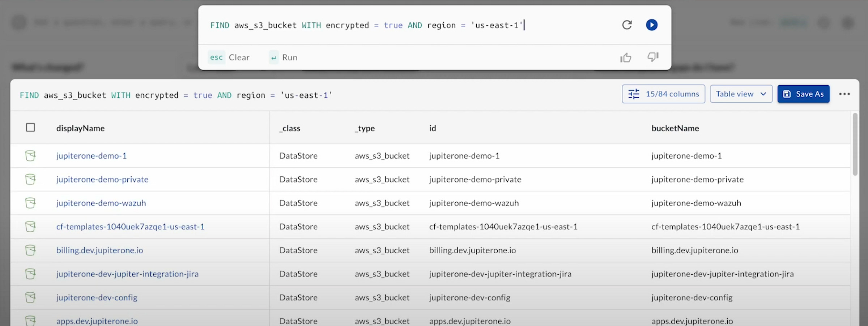Click the results table vertical scrollbar
Screen dimensions: 868x326
point(855,145)
